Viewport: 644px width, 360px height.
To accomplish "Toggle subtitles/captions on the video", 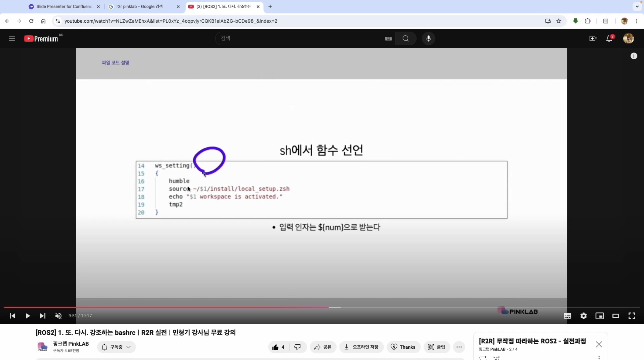I will click(567, 316).
